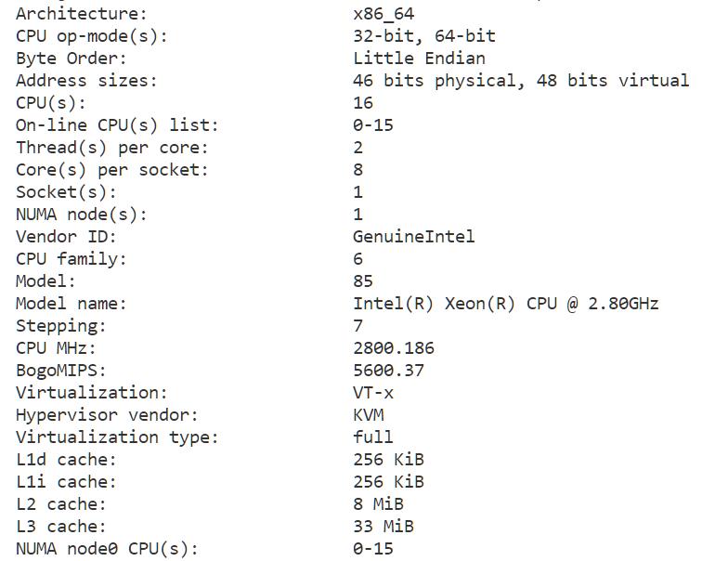Click the On-line CPU(s) list label
This screenshot has width=728, height=561.
(x=117, y=125)
